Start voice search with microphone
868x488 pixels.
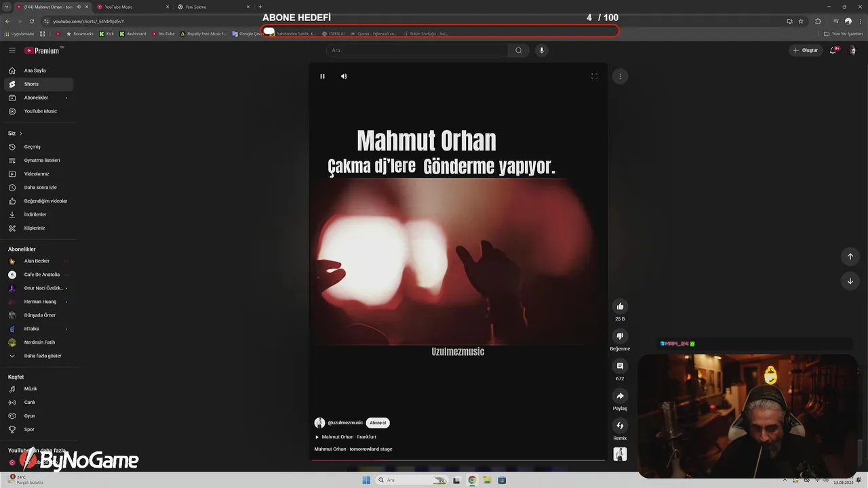pos(541,50)
